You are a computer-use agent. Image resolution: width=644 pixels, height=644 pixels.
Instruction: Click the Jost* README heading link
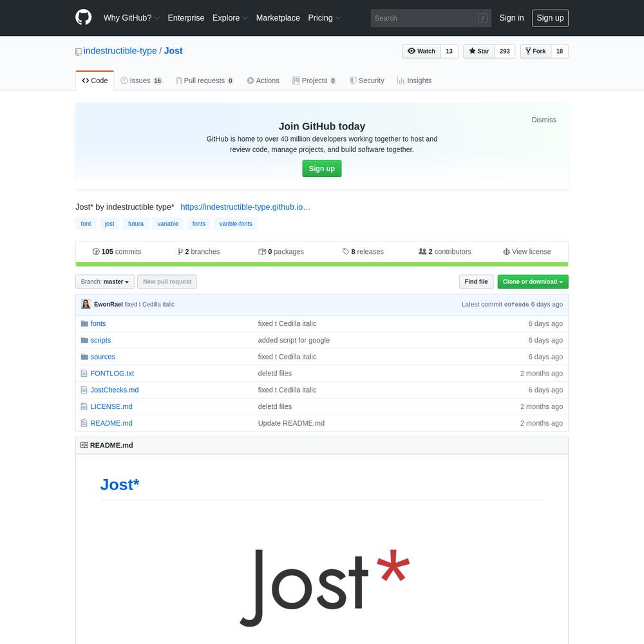[120, 485]
